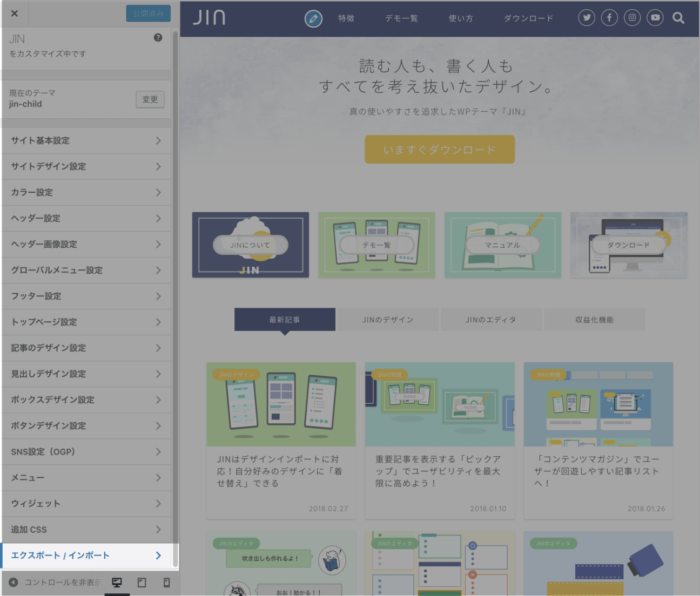700x596 pixels.
Task: Open JINについて pickup card
Action: coord(251,245)
